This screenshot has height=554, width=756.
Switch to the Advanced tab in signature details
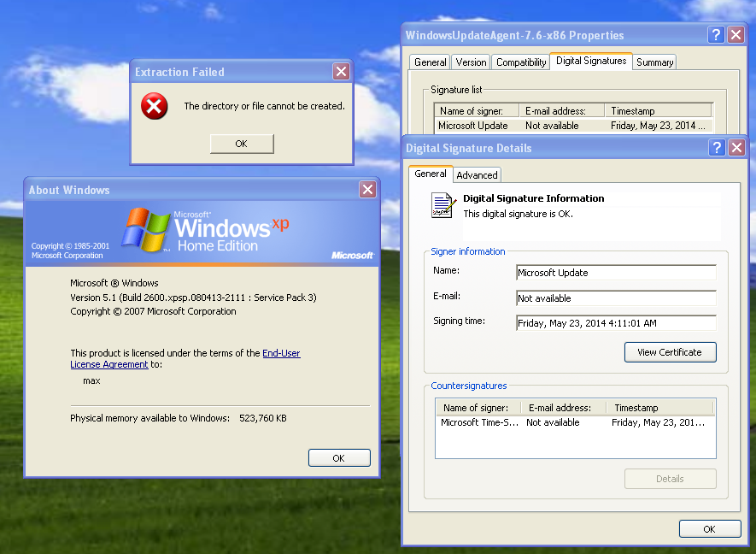click(x=477, y=175)
